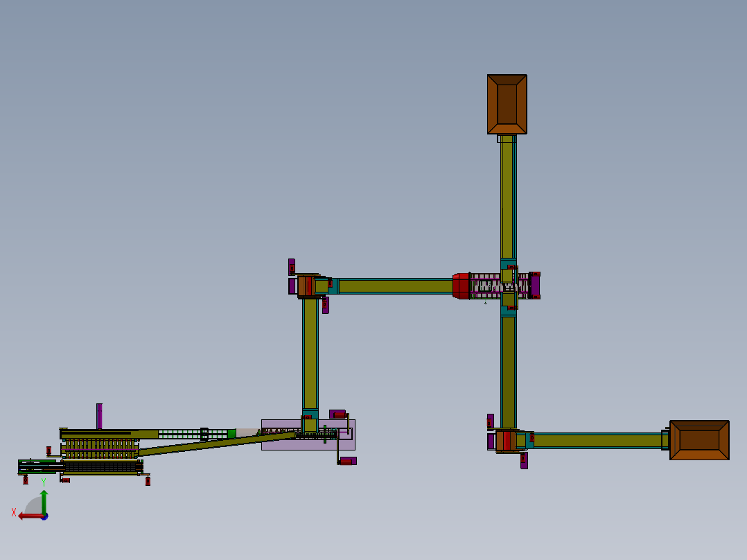747x560 pixels.
Task: Select the vertical conveyor below the central junction
Action: (509, 372)
